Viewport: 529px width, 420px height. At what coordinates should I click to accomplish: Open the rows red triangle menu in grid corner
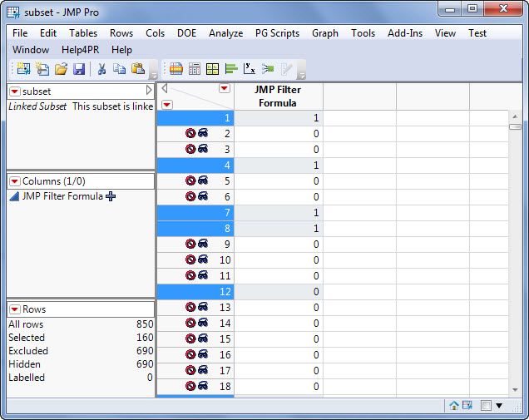click(167, 105)
